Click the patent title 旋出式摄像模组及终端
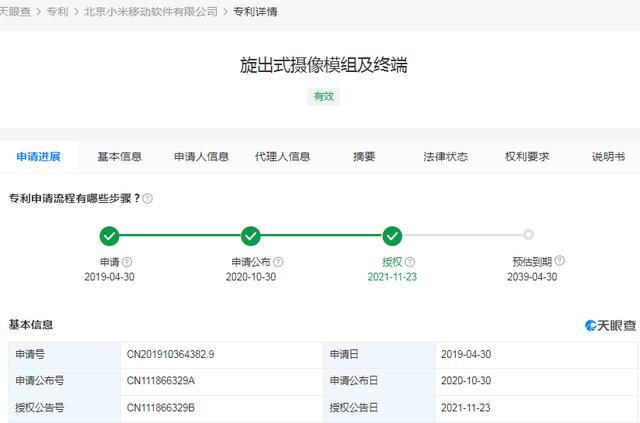Image resolution: width=640 pixels, height=423 pixels. pos(323,65)
